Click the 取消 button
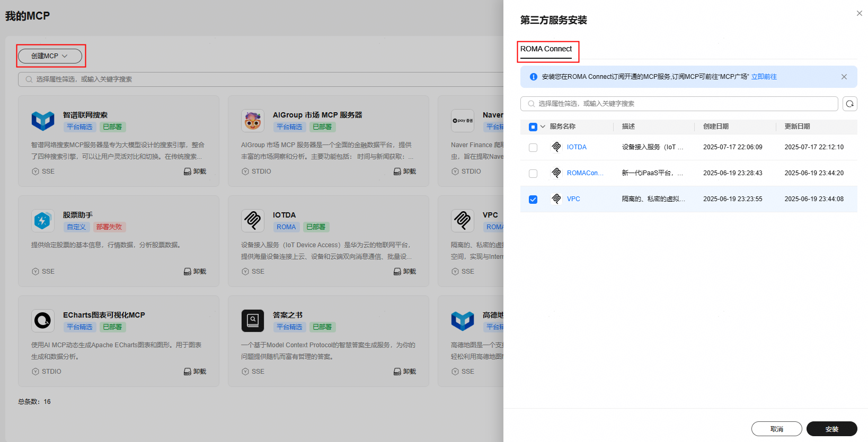 coord(777,429)
